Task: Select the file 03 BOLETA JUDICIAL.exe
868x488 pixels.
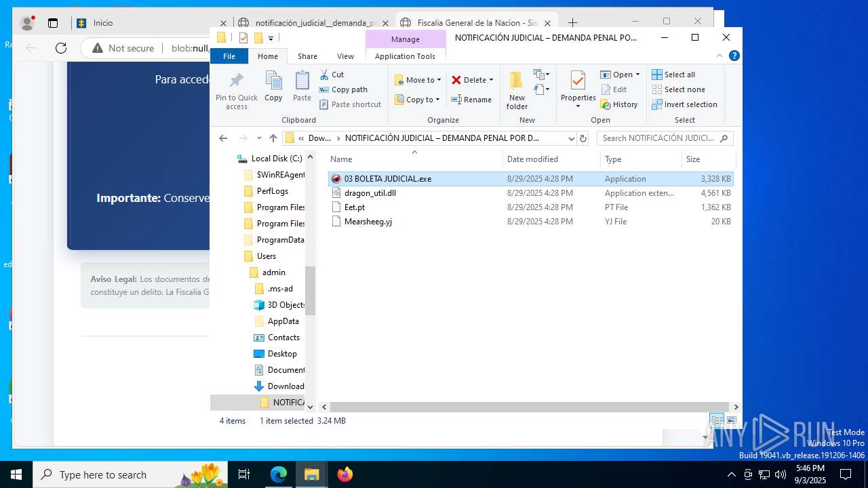Action: (530, 179)
